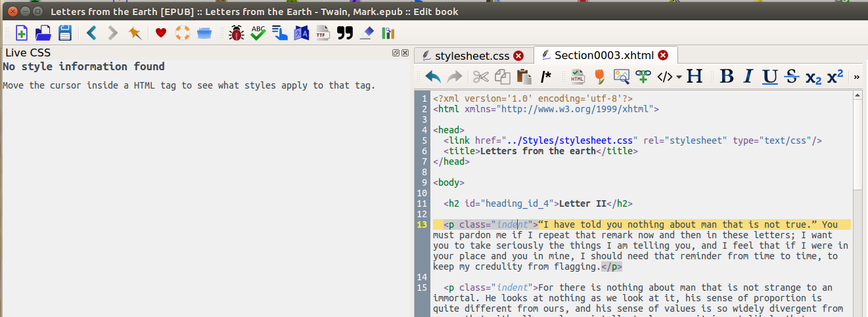Click the 'Move the cursor inside a HTML tag' hint

click(x=189, y=85)
